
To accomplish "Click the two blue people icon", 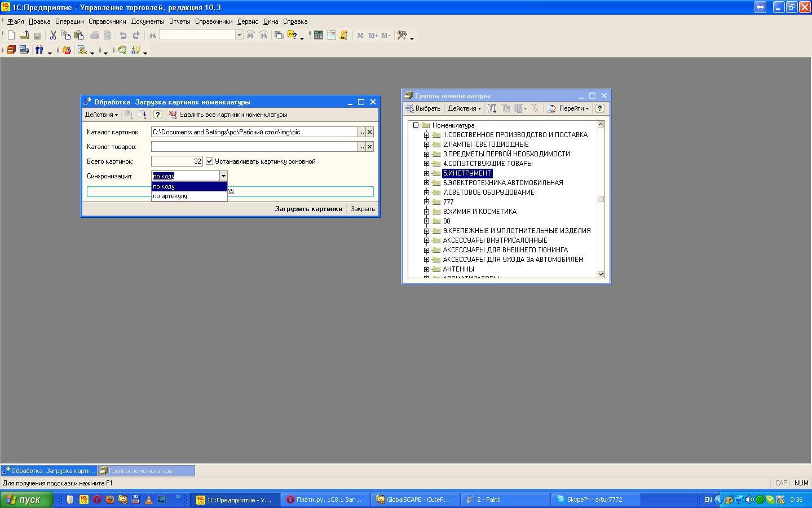I will point(39,50).
